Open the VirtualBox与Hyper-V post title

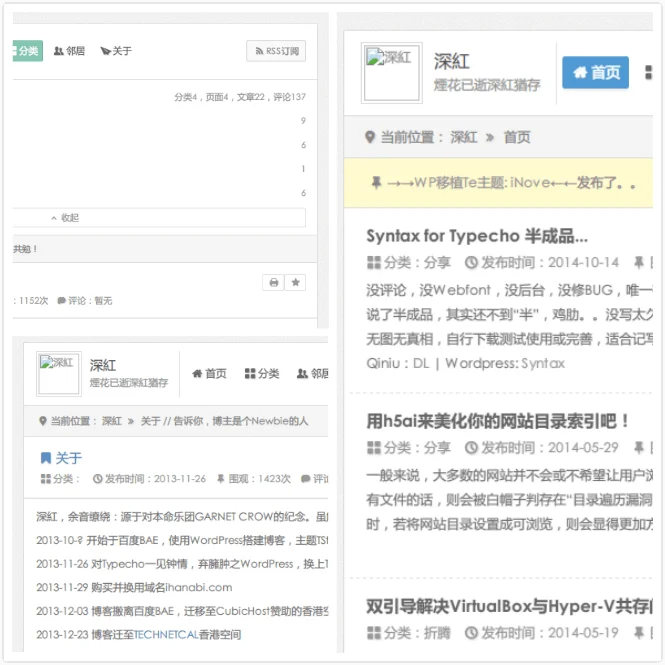coord(509,607)
